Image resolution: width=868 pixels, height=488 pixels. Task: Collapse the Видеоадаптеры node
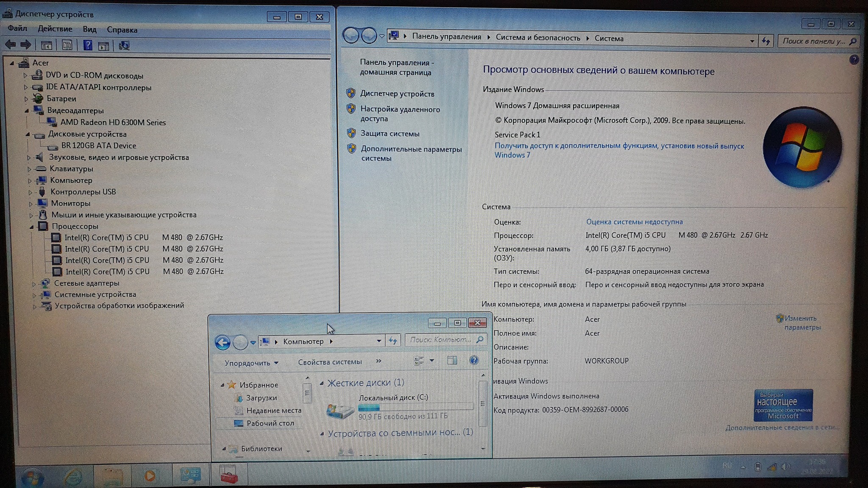pyautogui.click(x=27, y=111)
